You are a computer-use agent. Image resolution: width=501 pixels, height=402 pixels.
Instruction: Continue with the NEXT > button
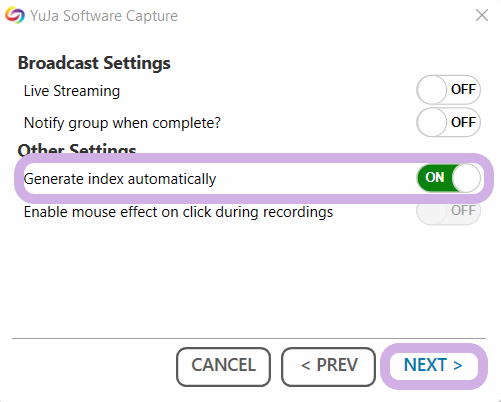point(433,366)
